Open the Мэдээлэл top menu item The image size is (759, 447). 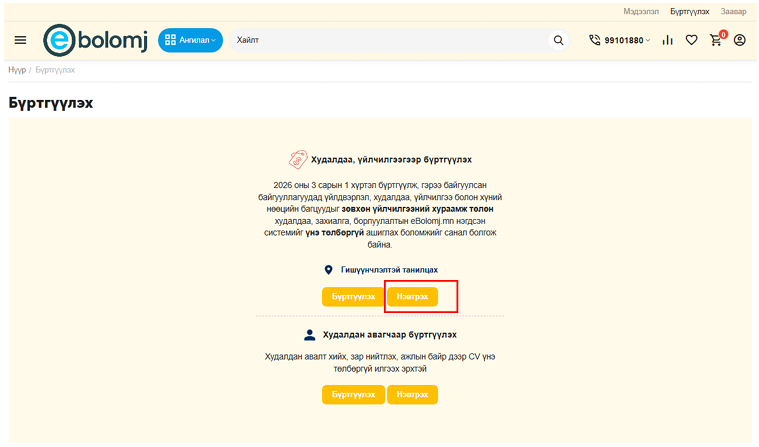642,11
